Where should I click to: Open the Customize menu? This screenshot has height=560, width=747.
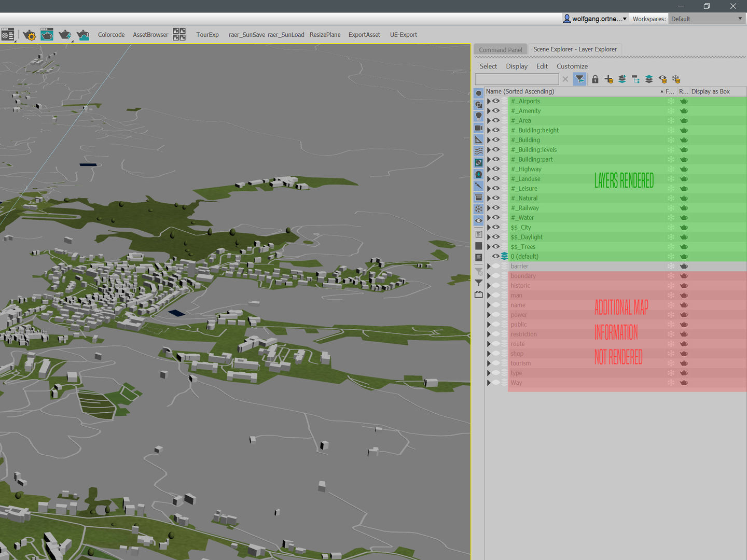pos(572,66)
